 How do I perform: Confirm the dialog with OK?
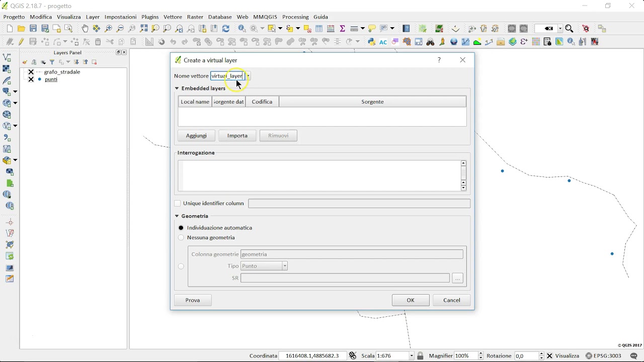coord(411,300)
